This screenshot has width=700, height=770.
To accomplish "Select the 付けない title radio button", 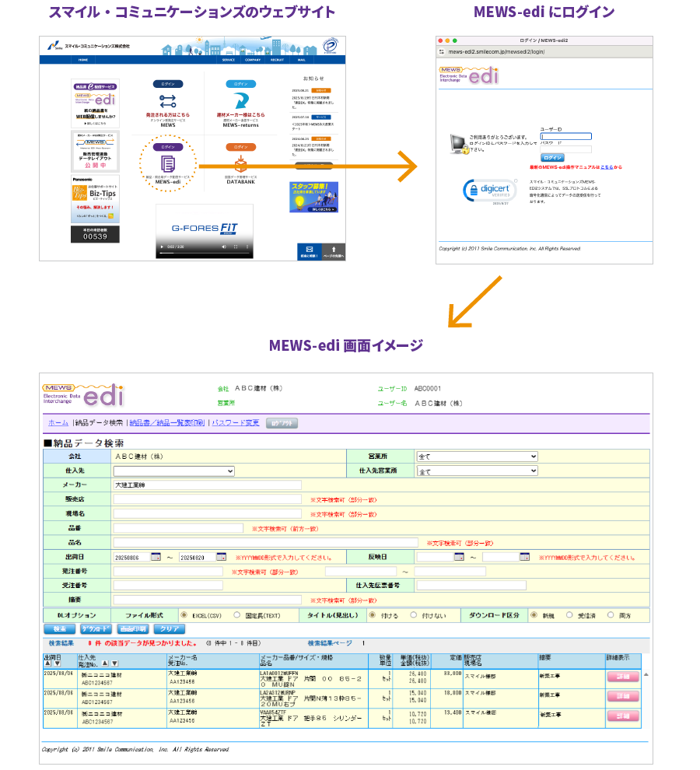I will (x=414, y=614).
